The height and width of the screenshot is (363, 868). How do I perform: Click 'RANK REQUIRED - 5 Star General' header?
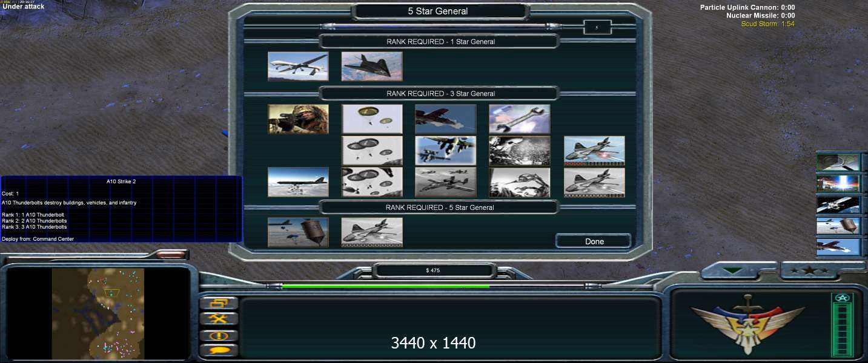[x=440, y=208]
